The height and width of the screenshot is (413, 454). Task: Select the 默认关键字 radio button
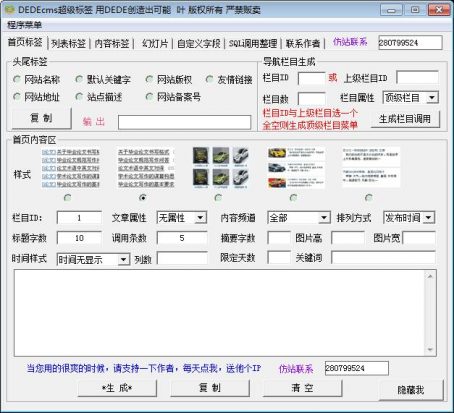click(103, 79)
